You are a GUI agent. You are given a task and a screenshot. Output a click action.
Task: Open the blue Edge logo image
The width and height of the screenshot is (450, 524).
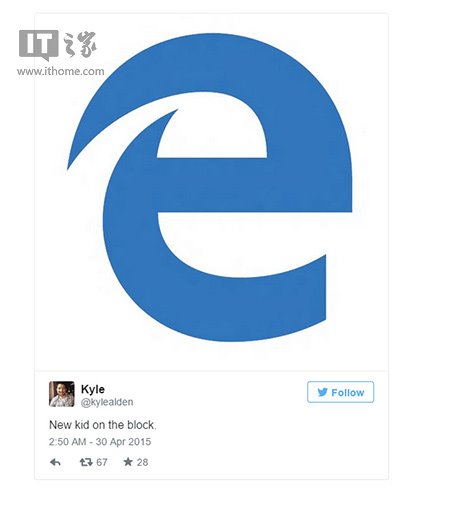coord(210,187)
